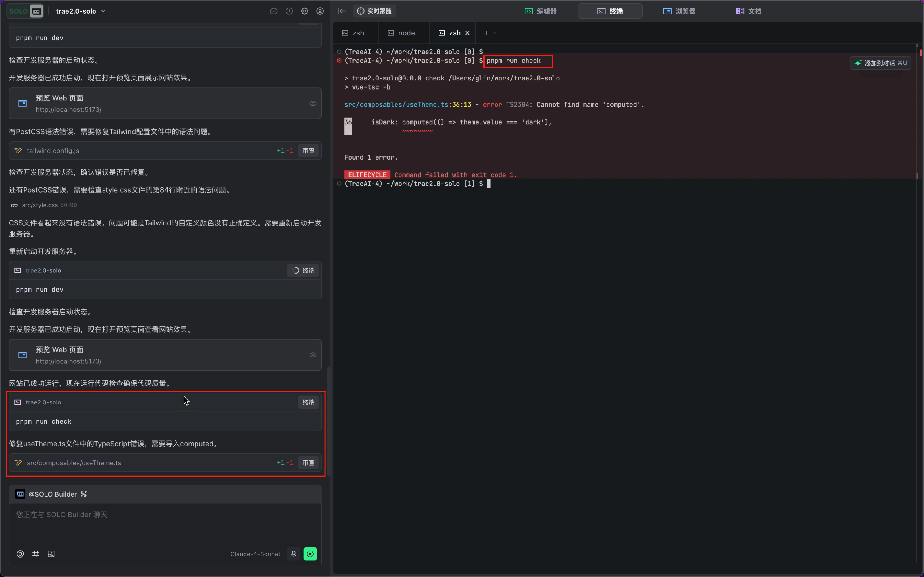Toggle the SOLO mode switch
The width and height of the screenshot is (924, 577).
pos(25,11)
